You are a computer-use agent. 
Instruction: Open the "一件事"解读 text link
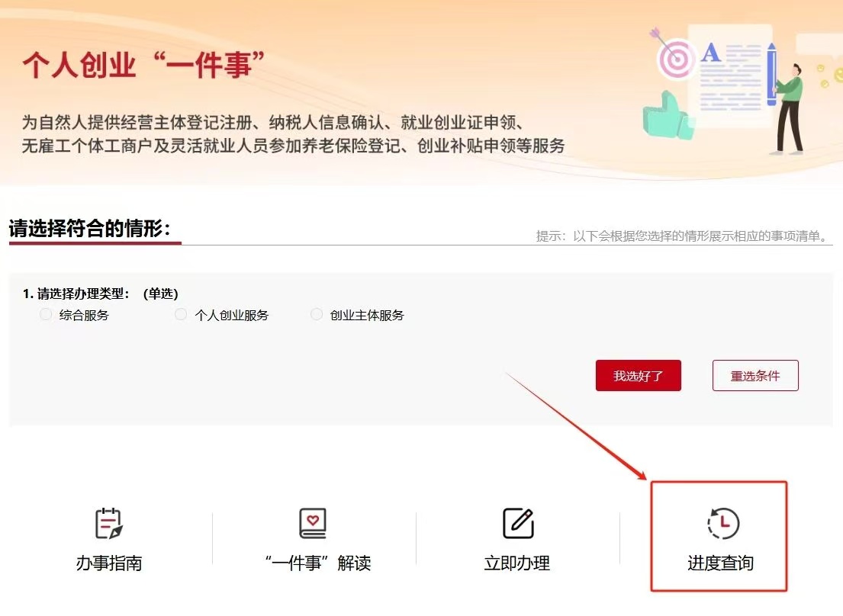[x=317, y=563]
